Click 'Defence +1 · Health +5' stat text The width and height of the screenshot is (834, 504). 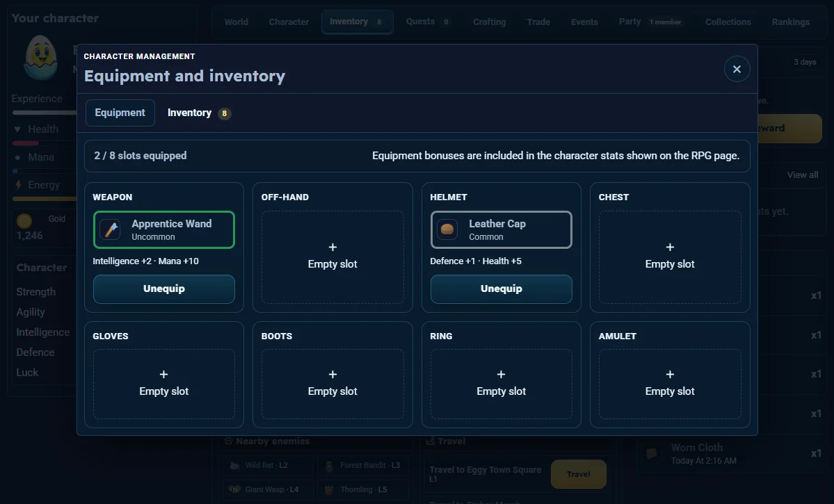(476, 261)
